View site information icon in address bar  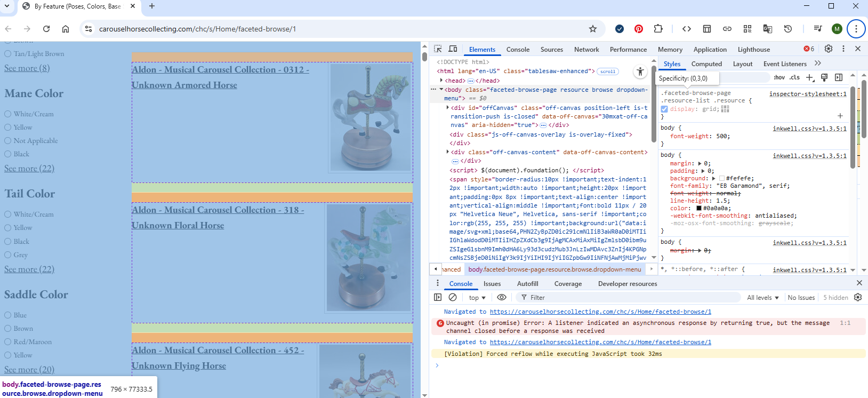pos(89,29)
